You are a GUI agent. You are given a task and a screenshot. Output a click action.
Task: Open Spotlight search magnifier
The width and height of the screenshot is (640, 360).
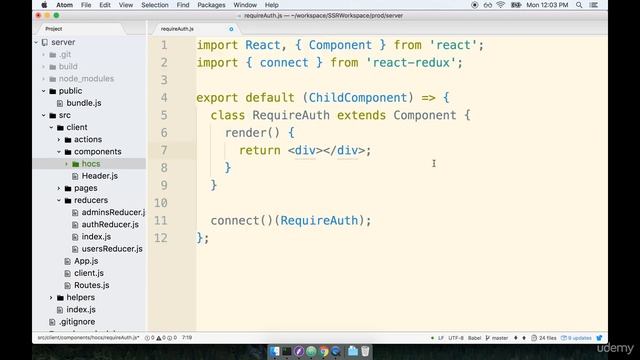point(579,5)
